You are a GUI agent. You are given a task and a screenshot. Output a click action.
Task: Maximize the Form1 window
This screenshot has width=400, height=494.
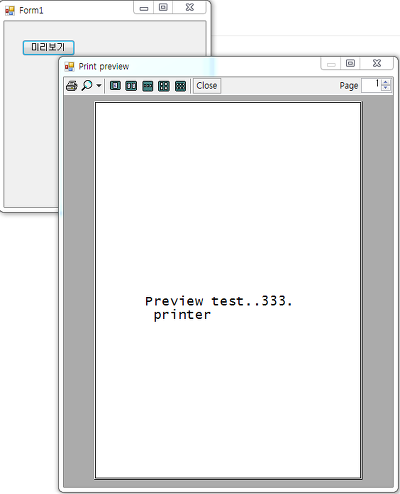(x=163, y=7)
